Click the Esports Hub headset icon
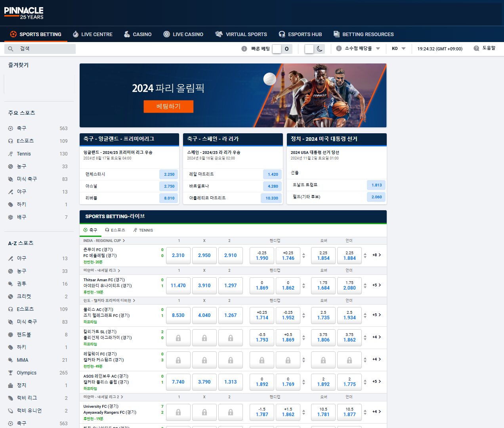Screen dimensions: 504x428 [x=282, y=34]
